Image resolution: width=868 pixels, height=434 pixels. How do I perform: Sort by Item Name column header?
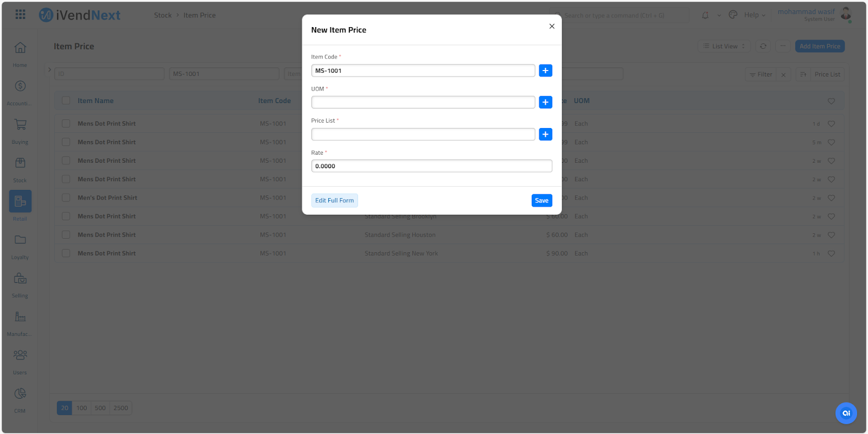pos(95,101)
